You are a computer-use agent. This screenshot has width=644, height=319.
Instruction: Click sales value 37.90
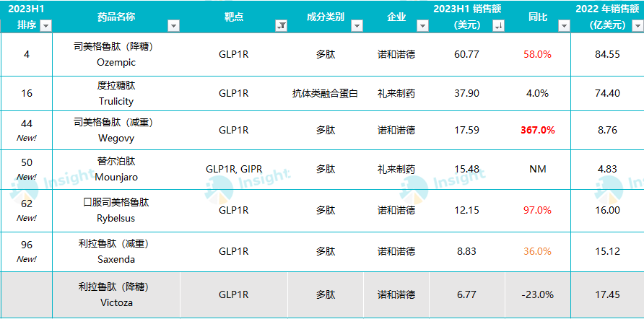pyautogui.click(x=467, y=94)
